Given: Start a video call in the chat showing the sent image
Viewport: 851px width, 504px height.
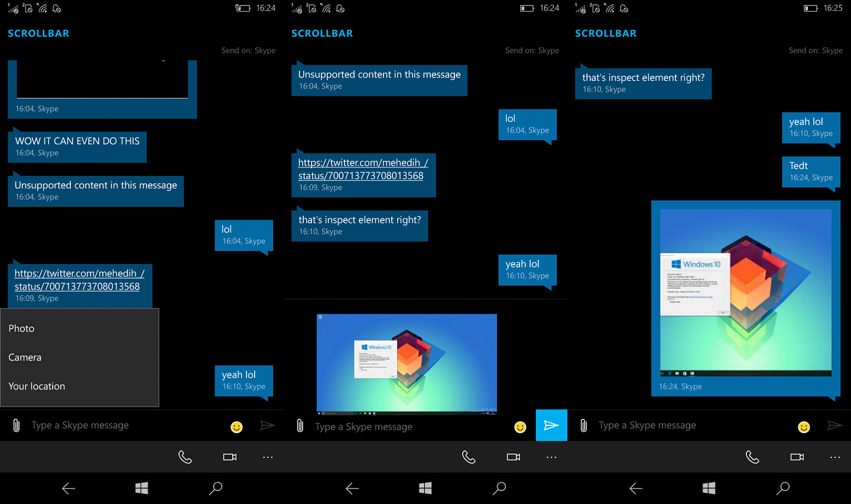Looking at the screenshot, I should 797,457.
